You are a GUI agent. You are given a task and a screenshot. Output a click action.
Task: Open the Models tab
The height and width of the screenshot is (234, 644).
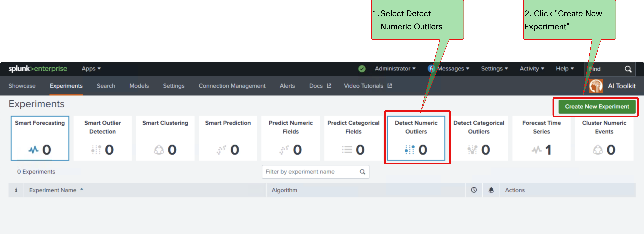coord(139,86)
